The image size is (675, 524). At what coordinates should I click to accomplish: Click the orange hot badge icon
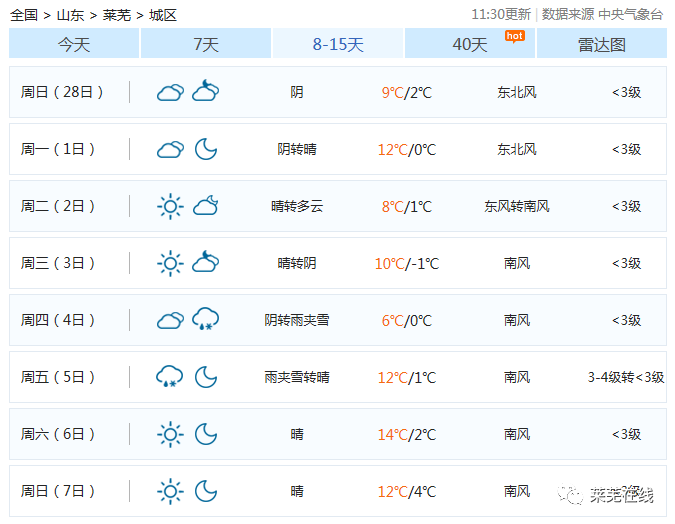[515, 36]
